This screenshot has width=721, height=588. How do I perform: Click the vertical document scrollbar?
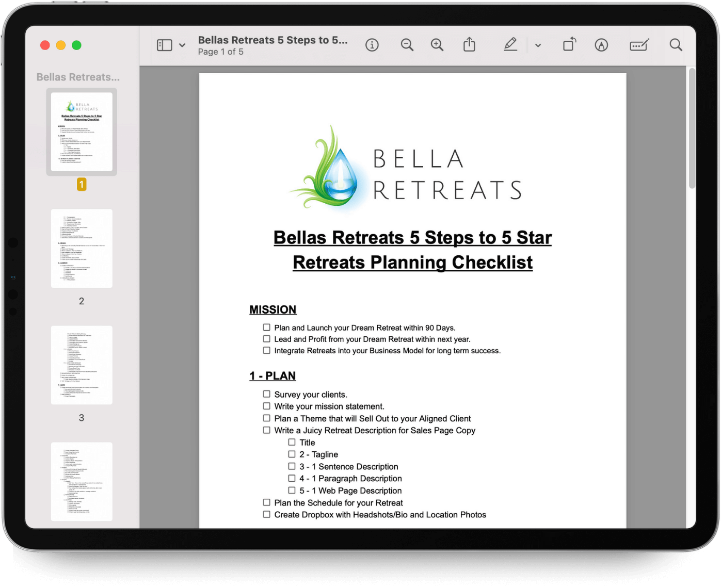(692, 129)
